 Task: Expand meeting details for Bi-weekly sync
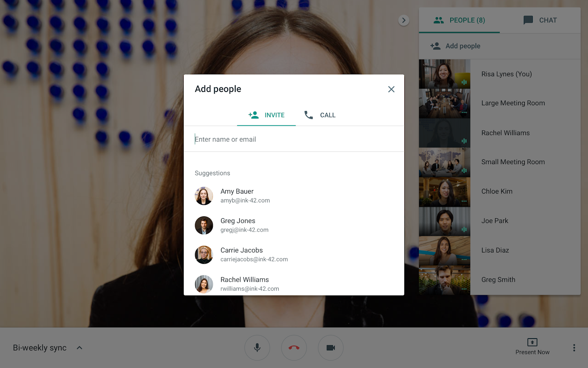point(79,347)
